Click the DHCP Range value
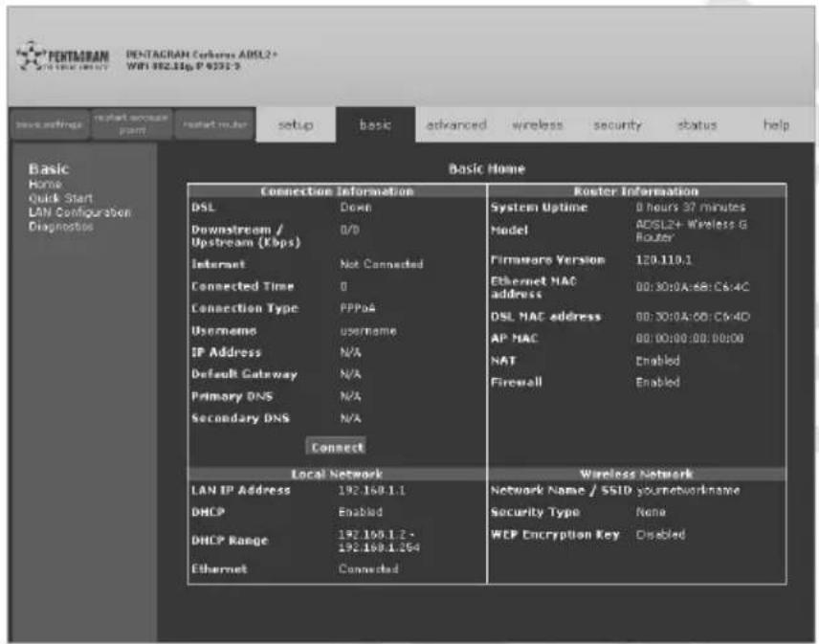 (x=378, y=541)
